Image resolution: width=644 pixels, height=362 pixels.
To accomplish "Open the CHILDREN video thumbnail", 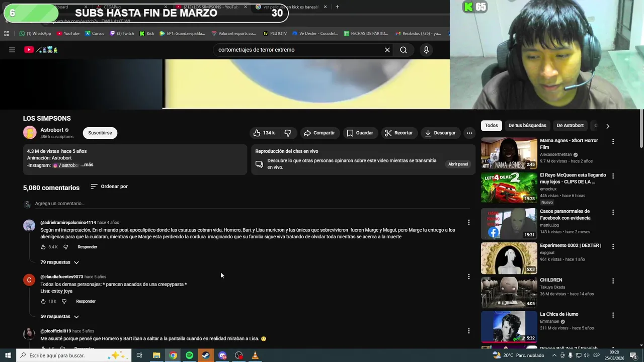I will (x=509, y=292).
